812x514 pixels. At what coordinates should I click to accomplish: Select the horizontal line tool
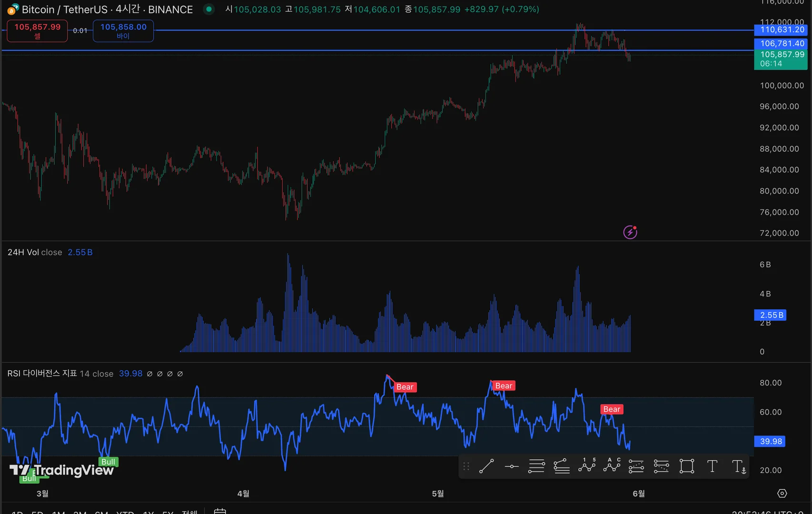point(512,466)
